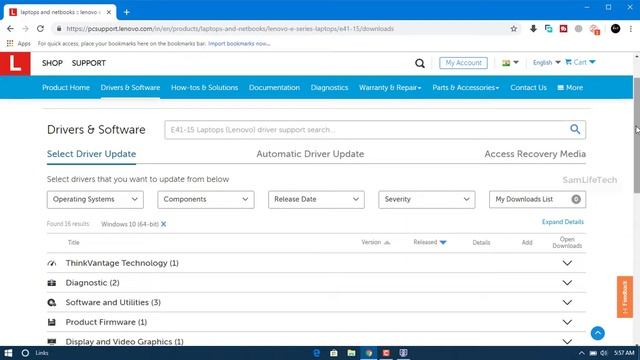640x360 pixels.
Task: Expand the Diagnostic row chevron
Action: [x=567, y=283]
